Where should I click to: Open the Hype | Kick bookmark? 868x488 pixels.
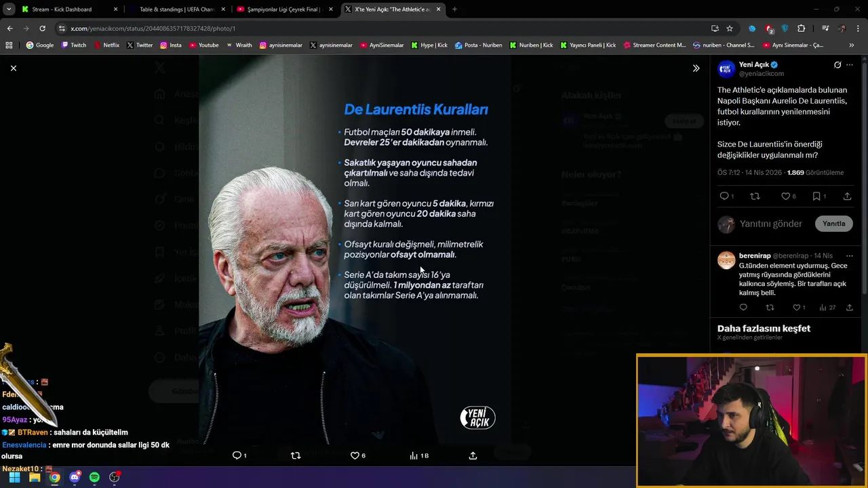point(429,45)
